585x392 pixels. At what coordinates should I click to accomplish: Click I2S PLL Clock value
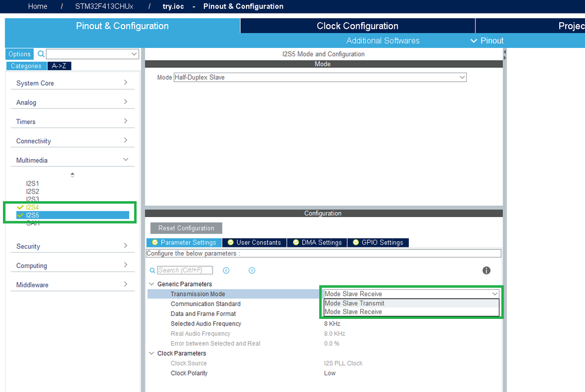(343, 363)
